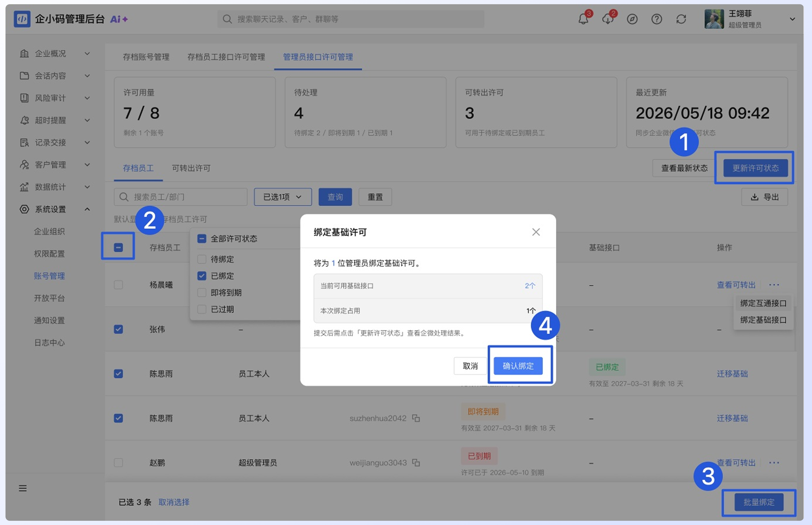Click the compass explore icon
Viewport: 812px width, 525px height.
632,19
